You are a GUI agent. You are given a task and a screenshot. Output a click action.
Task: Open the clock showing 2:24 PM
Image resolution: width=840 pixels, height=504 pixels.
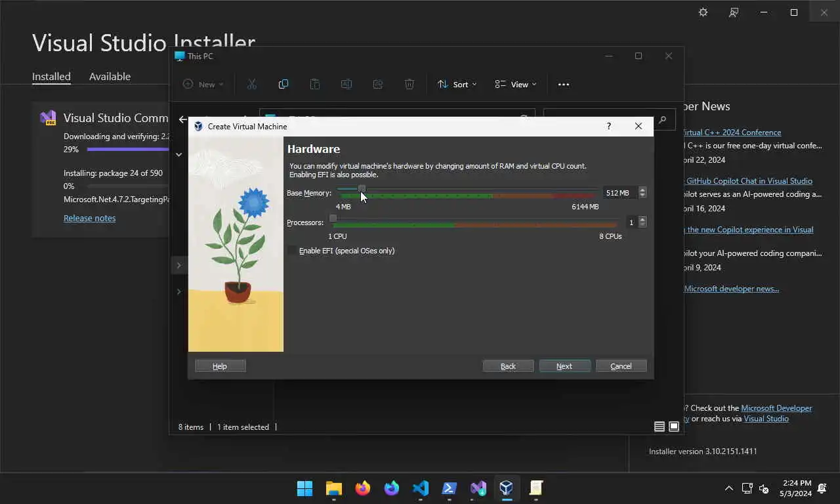point(796,488)
